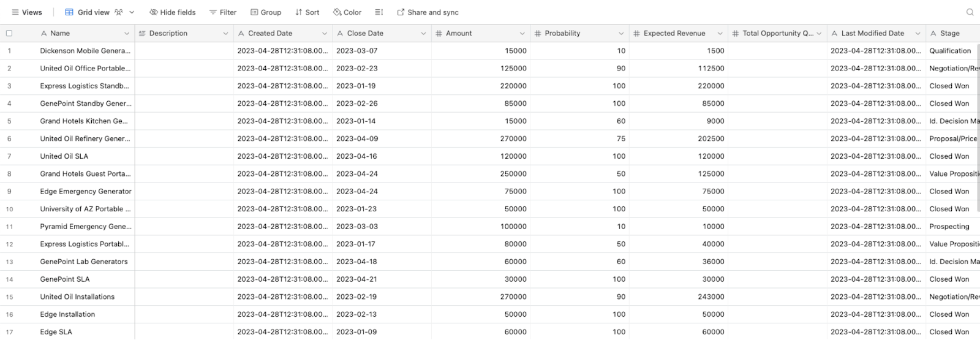Click the row height icon
Image resolution: width=980 pixels, height=340 pixels.
click(379, 12)
